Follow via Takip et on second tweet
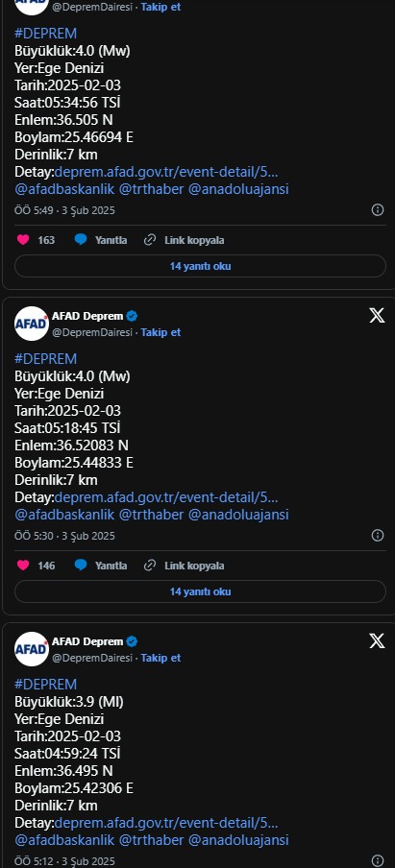The image size is (395, 868). coord(160,332)
